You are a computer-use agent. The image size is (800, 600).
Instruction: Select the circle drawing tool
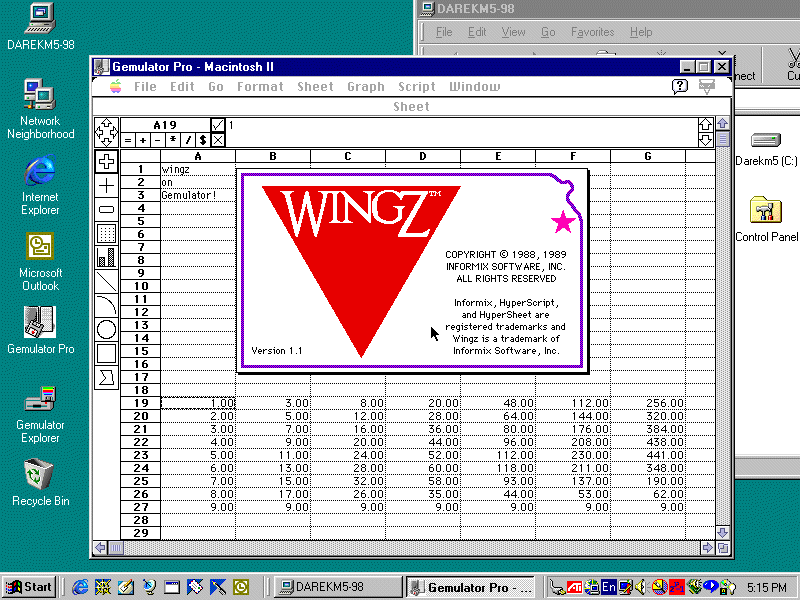pyautogui.click(x=106, y=329)
